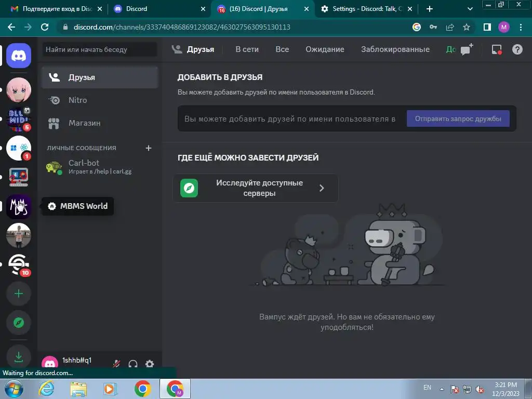Download Discord apps arrow icon
Screen dimensions: 532x399
19,357
